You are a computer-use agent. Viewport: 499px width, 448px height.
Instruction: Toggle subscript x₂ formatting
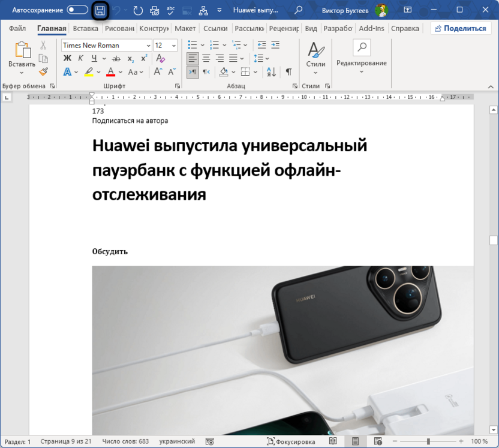point(131,59)
